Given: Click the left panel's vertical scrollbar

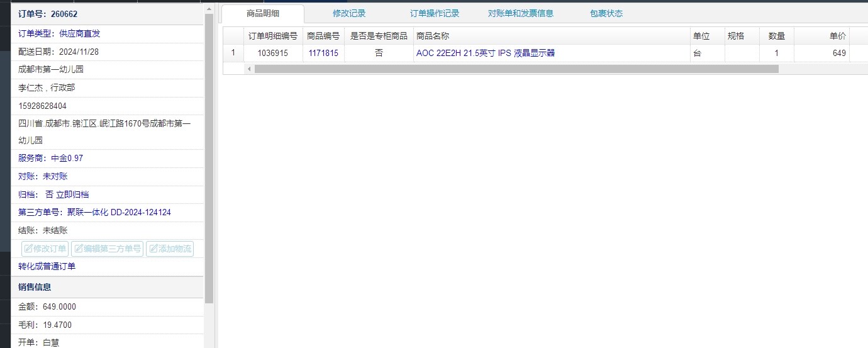Looking at the screenshot, I should coord(209,157).
